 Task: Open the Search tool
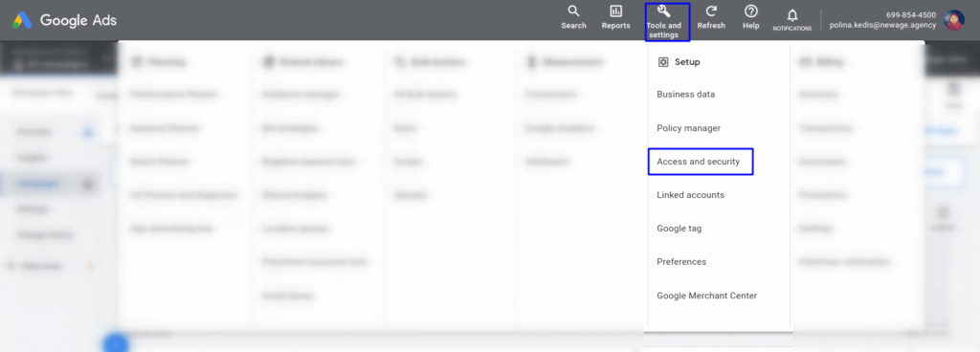[x=573, y=18]
